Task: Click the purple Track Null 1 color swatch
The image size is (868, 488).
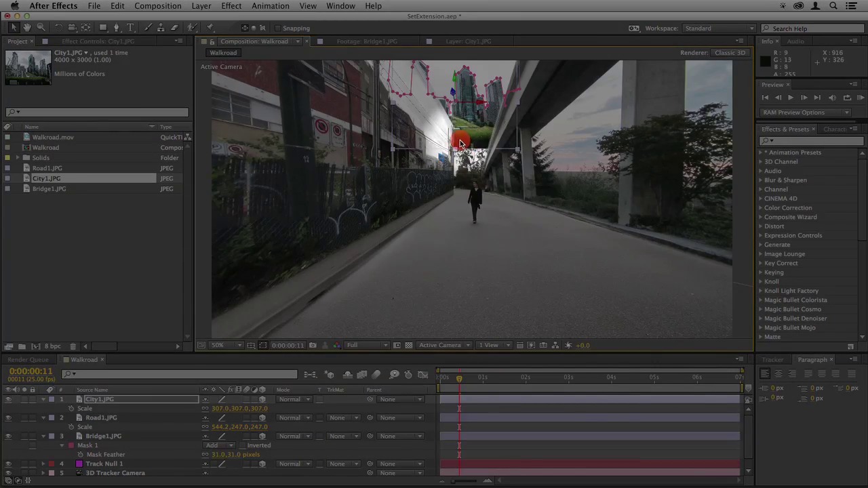Action: coord(79,464)
